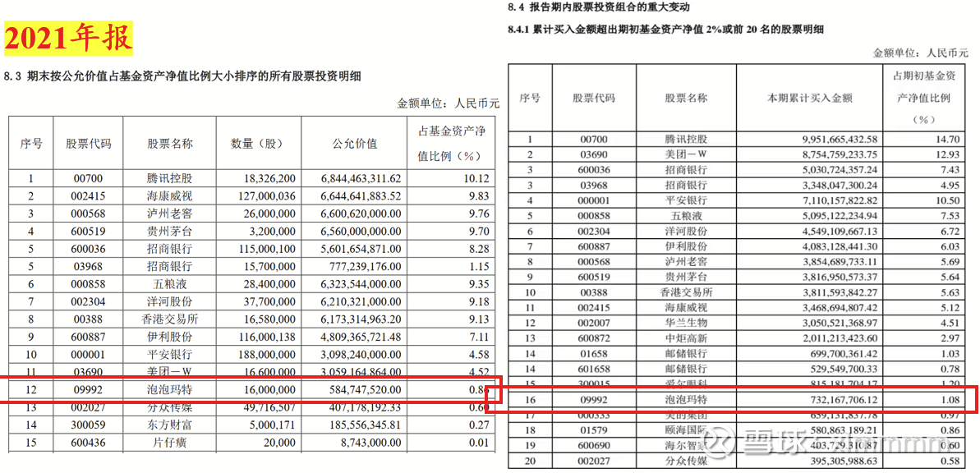The width and height of the screenshot is (980, 473).
Task: Click fair value cell 6,844,463,311.62
Action: click(361, 179)
